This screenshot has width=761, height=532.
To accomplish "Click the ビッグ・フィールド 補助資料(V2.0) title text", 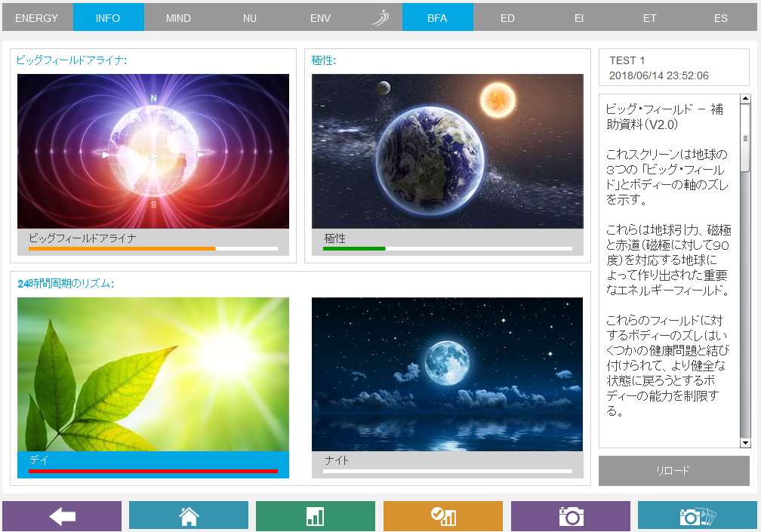I will (665, 117).
